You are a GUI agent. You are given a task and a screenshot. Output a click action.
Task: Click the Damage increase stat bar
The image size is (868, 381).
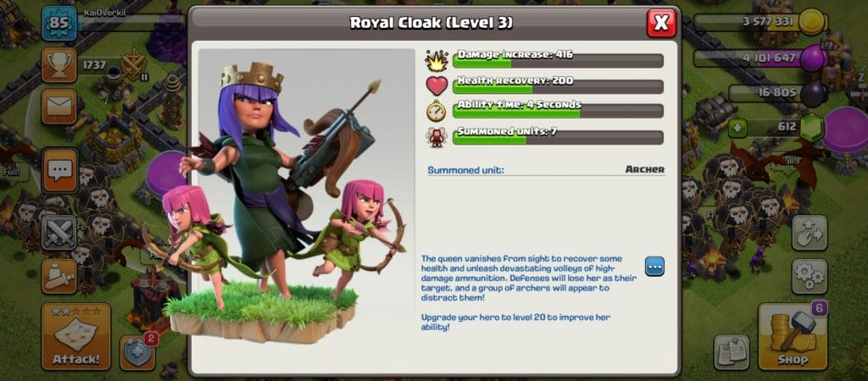point(558,58)
